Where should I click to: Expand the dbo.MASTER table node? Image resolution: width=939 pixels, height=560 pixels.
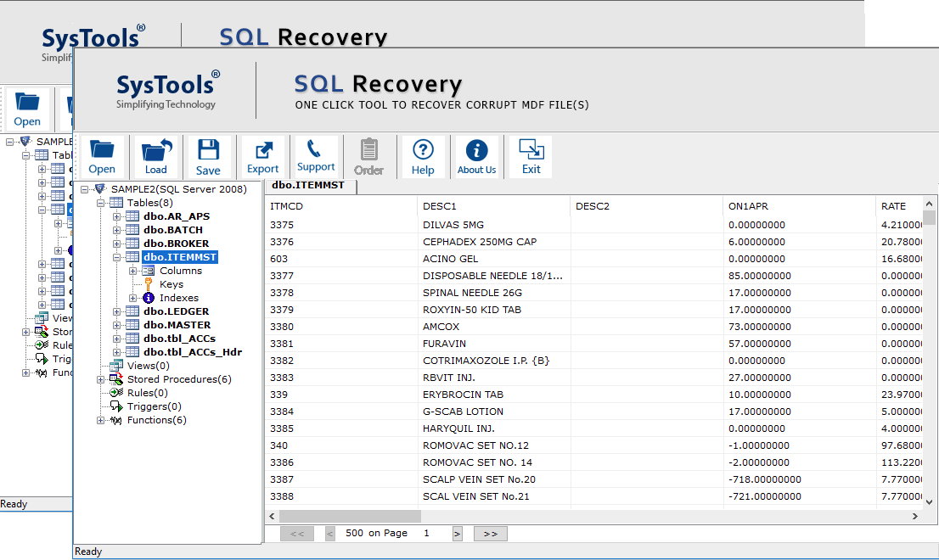[117, 326]
